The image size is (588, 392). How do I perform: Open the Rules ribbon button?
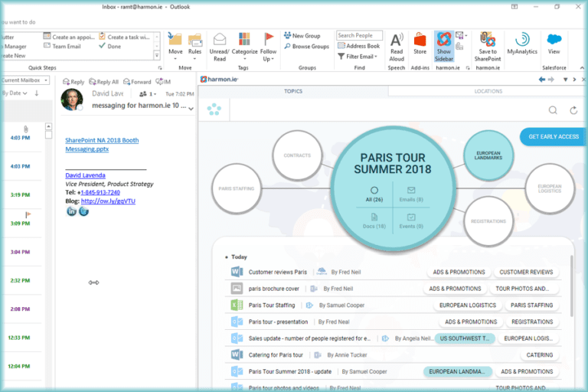(x=194, y=47)
